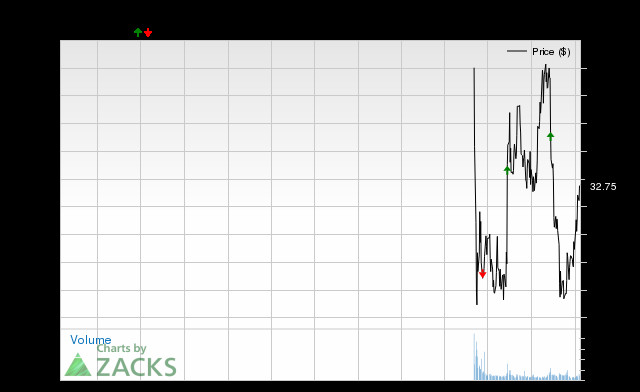Select the lower green up arrow on price line
This screenshot has width=640, height=392.
pos(507,170)
